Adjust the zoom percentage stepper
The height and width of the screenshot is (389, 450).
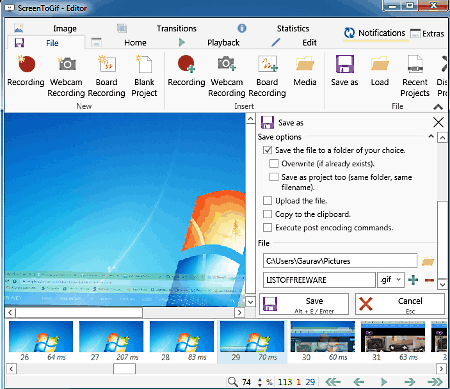click(260, 382)
